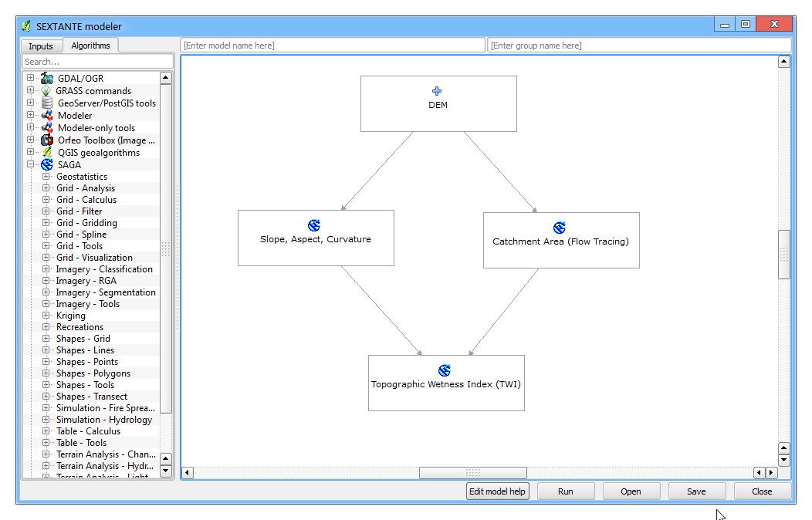Expand the Modeler-only tools group
This screenshot has width=812, height=520.
click(x=31, y=127)
